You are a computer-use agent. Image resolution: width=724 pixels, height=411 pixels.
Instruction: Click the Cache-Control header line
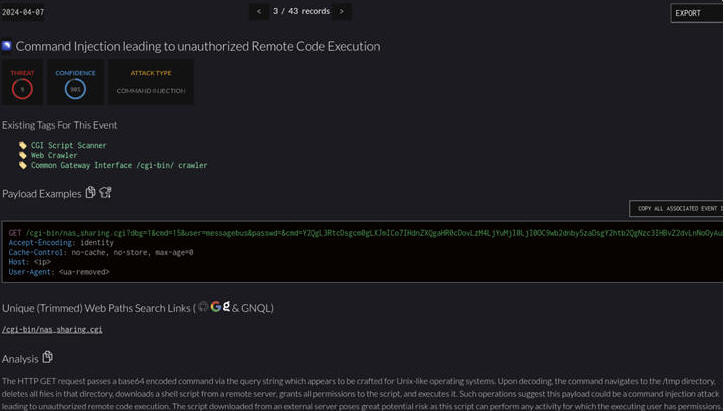[101, 253]
